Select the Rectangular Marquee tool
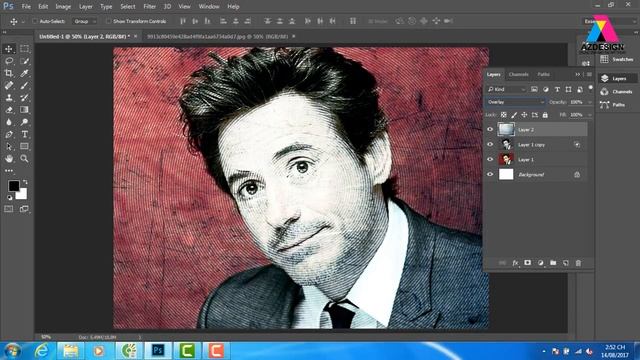The height and width of the screenshot is (360, 640). point(24,49)
